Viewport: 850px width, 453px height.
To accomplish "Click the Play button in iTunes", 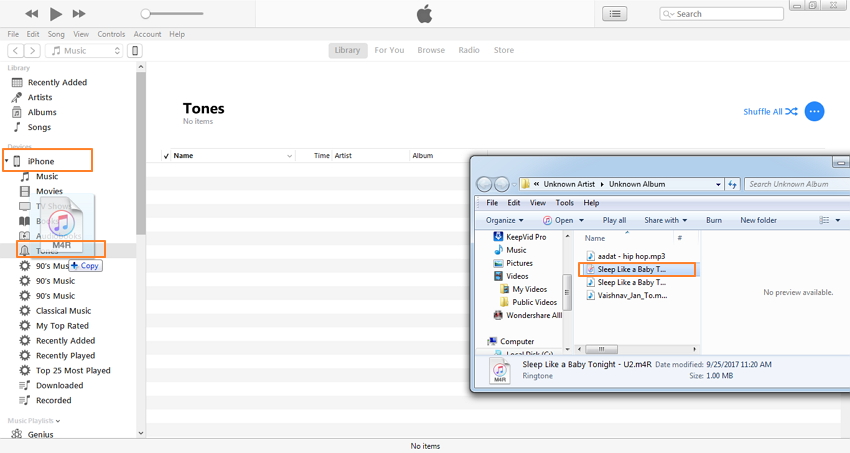I will click(x=55, y=14).
